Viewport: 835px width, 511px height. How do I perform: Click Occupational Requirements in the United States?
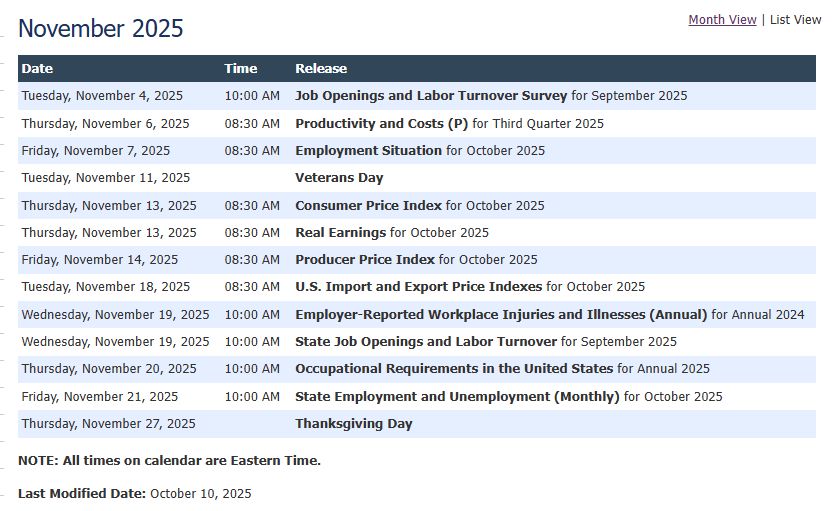[454, 369]
